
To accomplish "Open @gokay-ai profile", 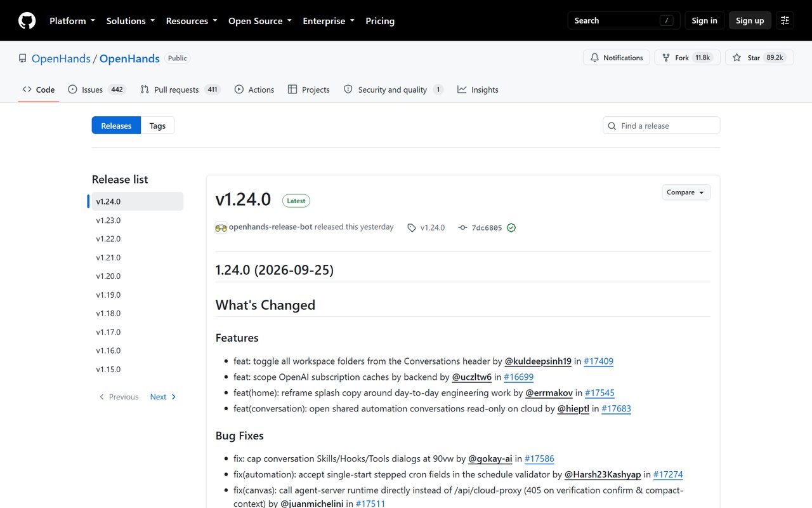I will pos(490,458).
